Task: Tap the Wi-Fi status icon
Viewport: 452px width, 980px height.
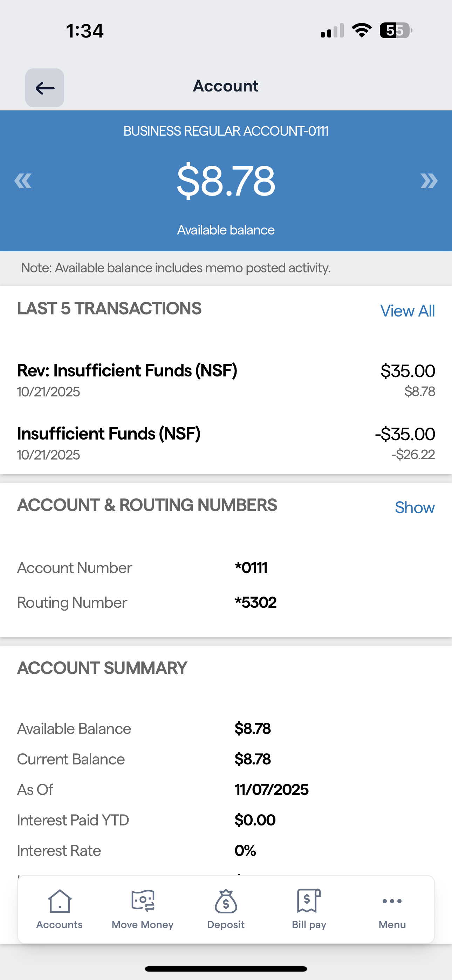Action: [362, 30]
